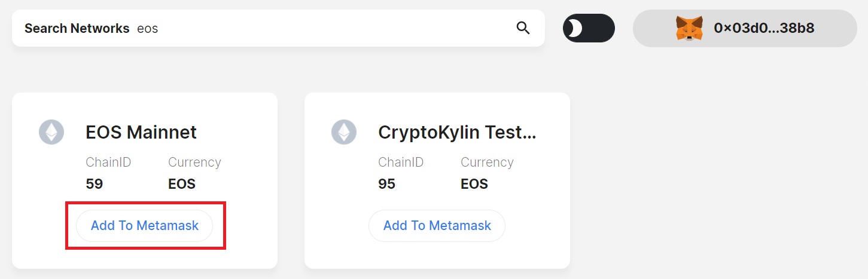Click the MetaMask fox icon

coord(689,28)
